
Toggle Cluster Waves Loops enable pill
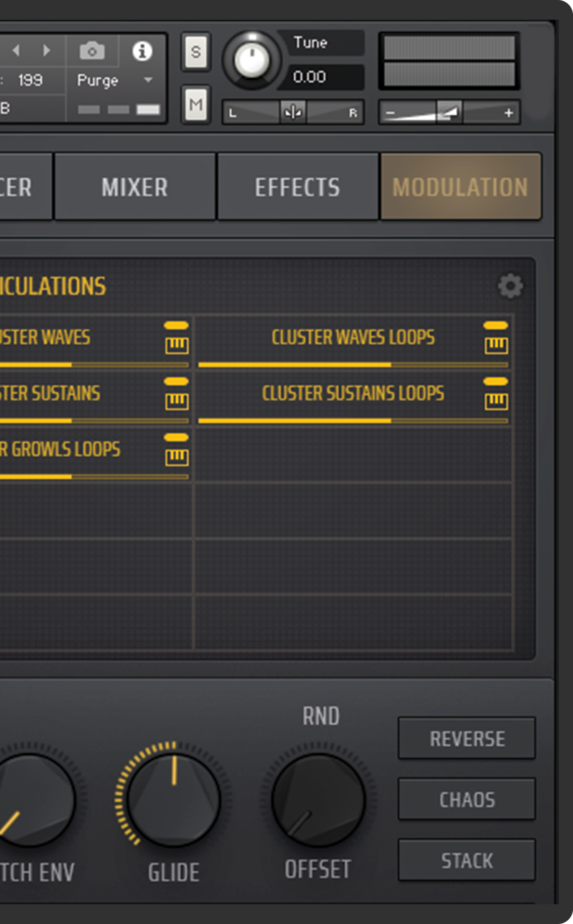click(x=496, y=326)
